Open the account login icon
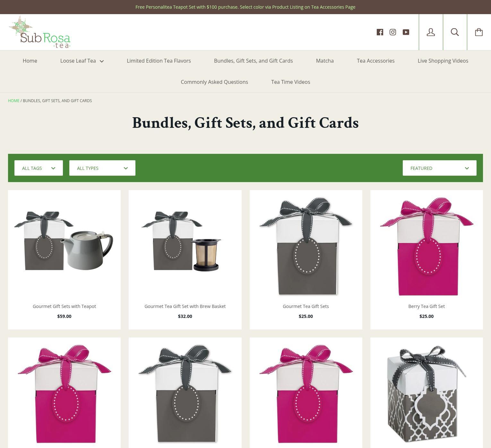The height and width of the screenshot is (448, 491). pyautogui.click(x=431, y=32)
